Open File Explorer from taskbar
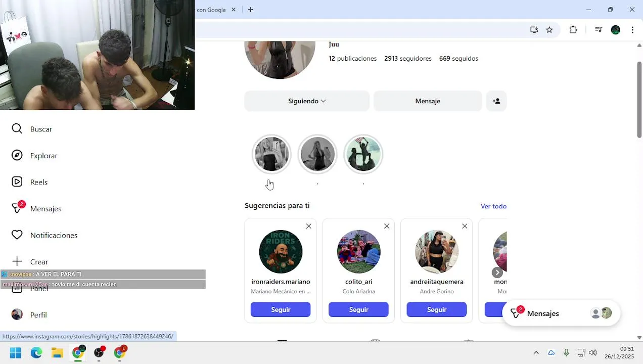The width and height of the screenshot is (643, 364). coord(57,353)
